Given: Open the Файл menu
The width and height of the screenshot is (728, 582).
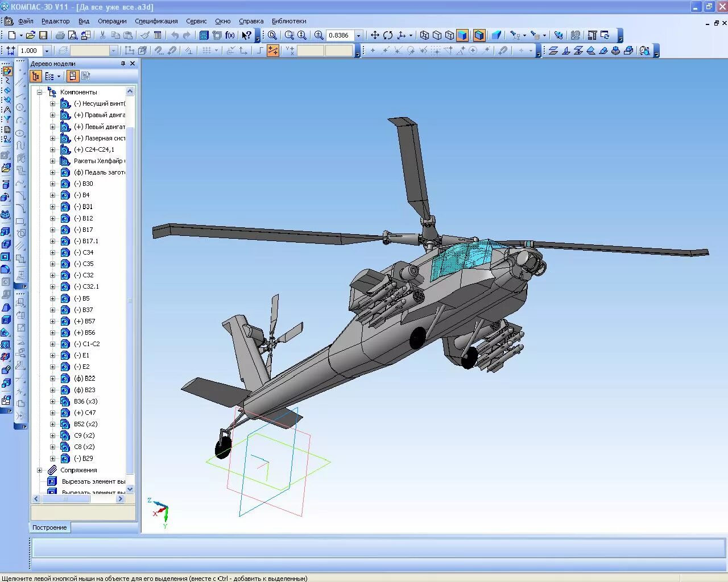Looking at the screenshot, I should (26, 21).
